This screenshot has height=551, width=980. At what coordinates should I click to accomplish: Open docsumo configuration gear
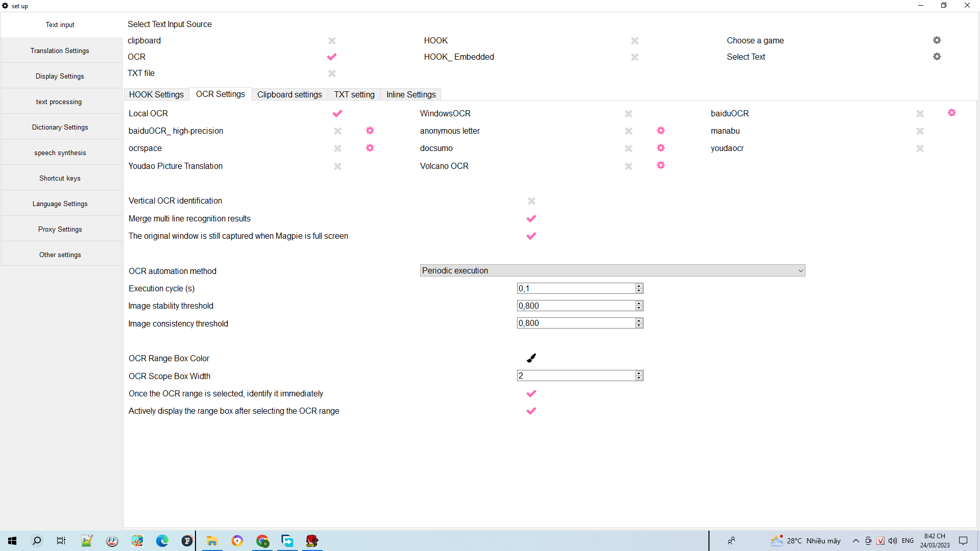660,148
